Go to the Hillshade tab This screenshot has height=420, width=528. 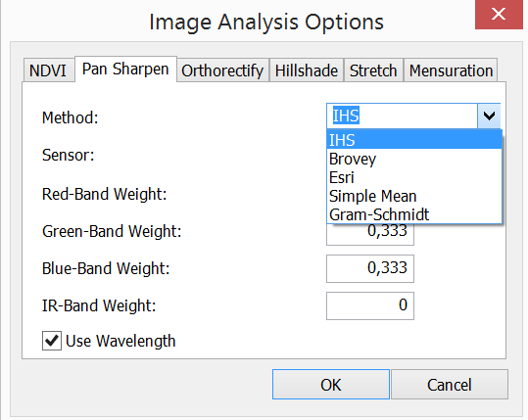(306, 70)
